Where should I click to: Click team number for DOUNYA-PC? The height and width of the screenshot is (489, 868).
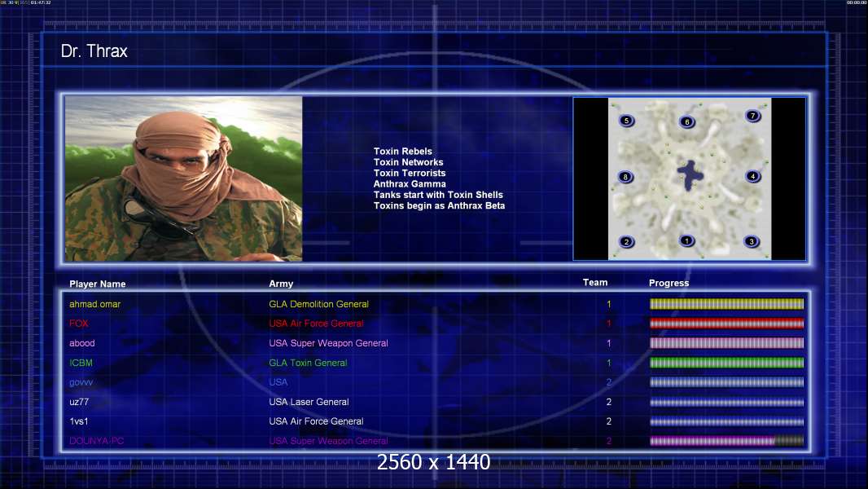(x=608, y=442)
